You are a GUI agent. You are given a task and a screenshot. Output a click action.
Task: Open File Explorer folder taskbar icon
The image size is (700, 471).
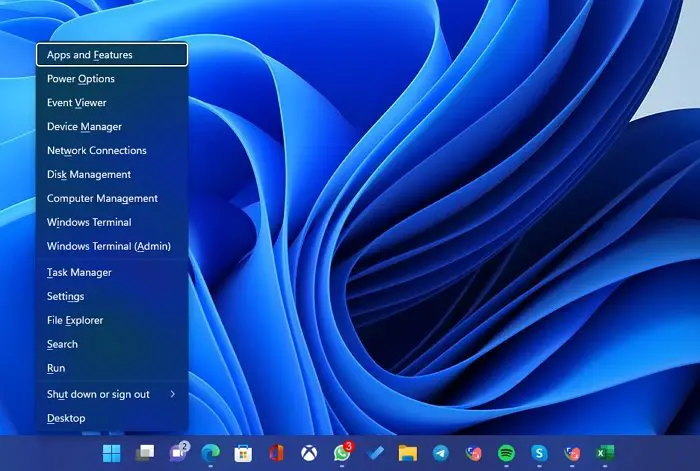tap(408, 453)
